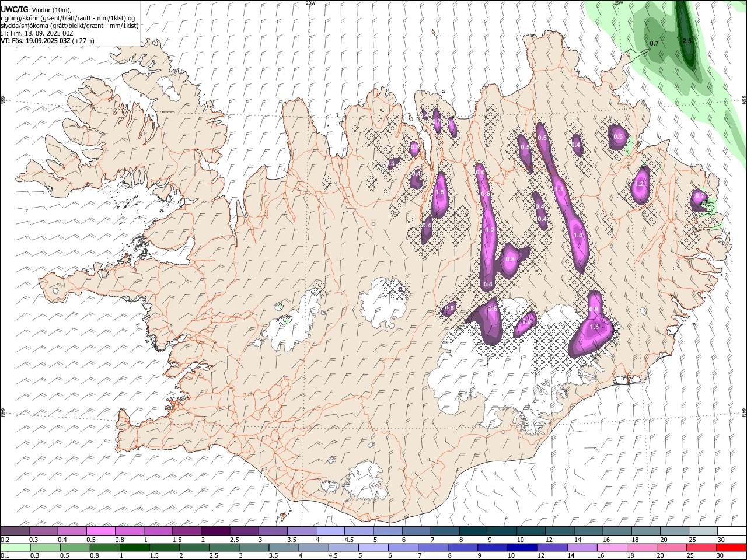Click the upper legend swatch starting at 25
Screen dimensions: 747x560
703,531
